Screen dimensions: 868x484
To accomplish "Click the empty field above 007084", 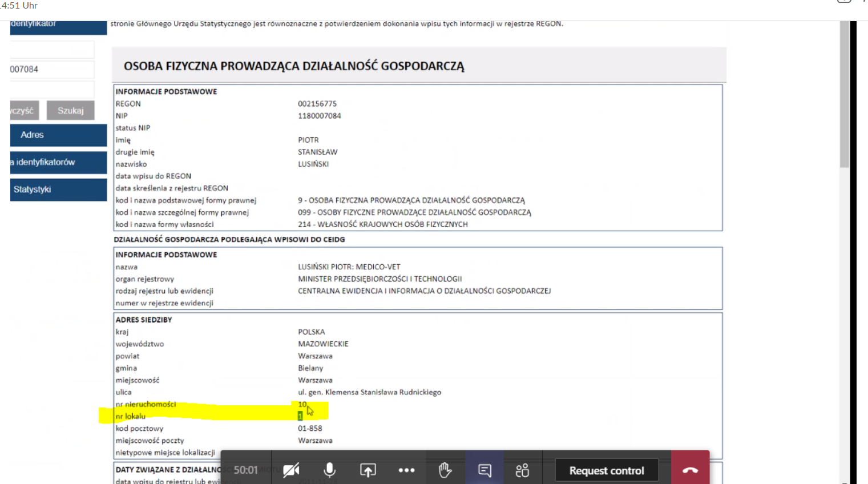I will coord(51,50).
